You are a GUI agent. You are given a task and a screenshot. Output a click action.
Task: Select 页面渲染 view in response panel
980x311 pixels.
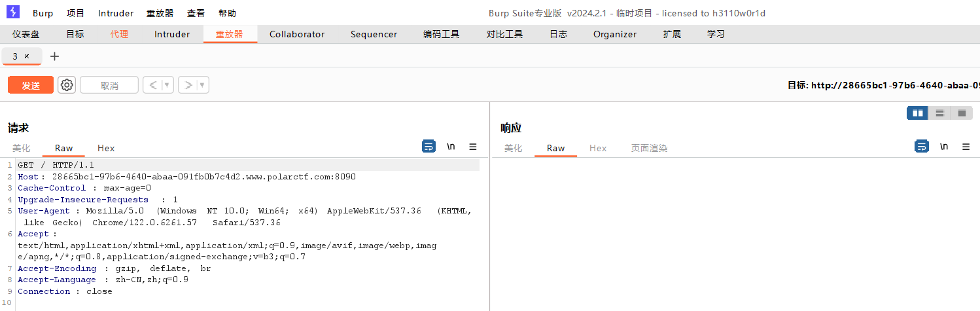(x=649, y=148)
